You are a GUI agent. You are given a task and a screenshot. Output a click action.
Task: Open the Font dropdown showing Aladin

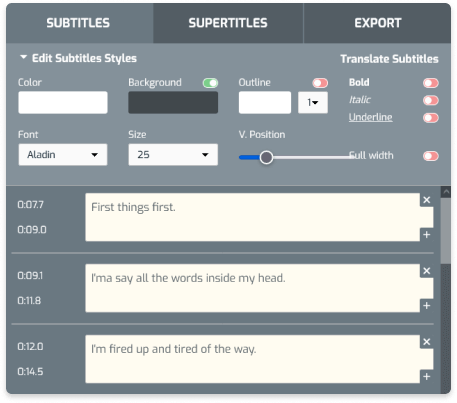point(63,155)
